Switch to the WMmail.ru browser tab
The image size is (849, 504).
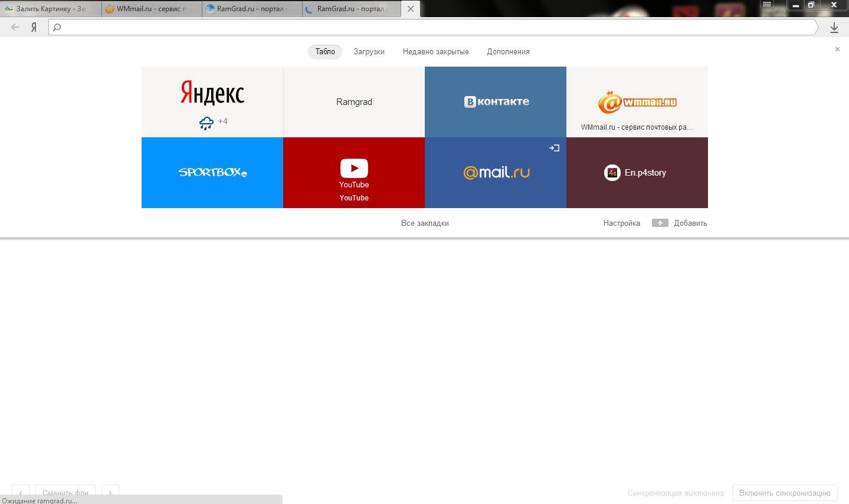tap(152, 9)
